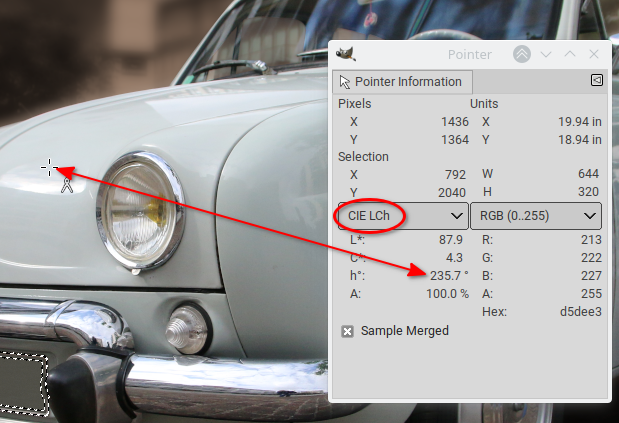Click the Pixels X value 1436
This screenshot has width=619, height=423.
(455, 122)
